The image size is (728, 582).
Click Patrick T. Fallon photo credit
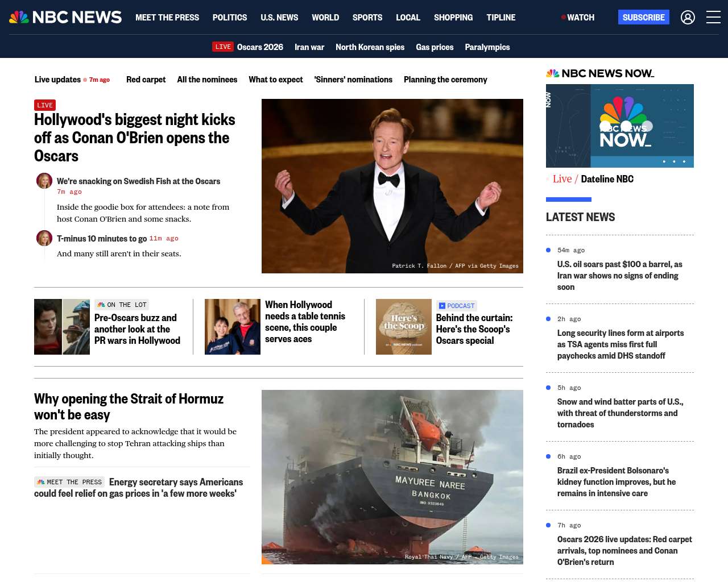455,265
